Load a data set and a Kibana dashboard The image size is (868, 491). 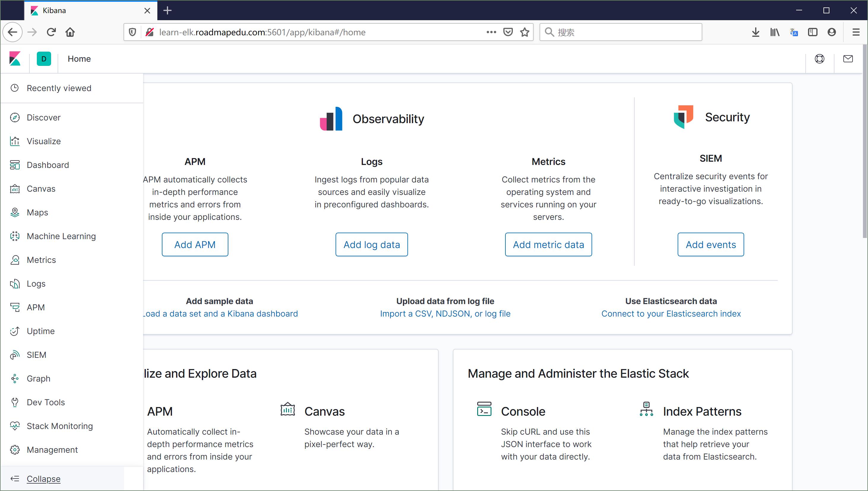[219, 313]
